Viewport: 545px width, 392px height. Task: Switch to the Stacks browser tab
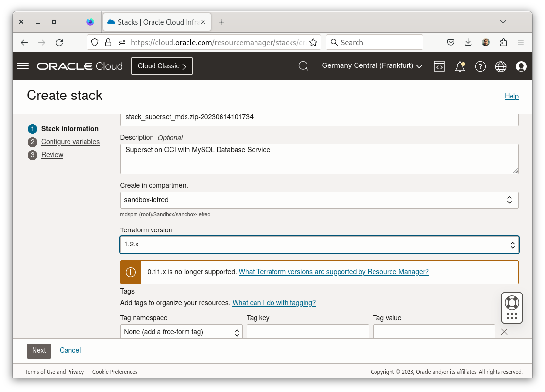[x=151, y=22]
